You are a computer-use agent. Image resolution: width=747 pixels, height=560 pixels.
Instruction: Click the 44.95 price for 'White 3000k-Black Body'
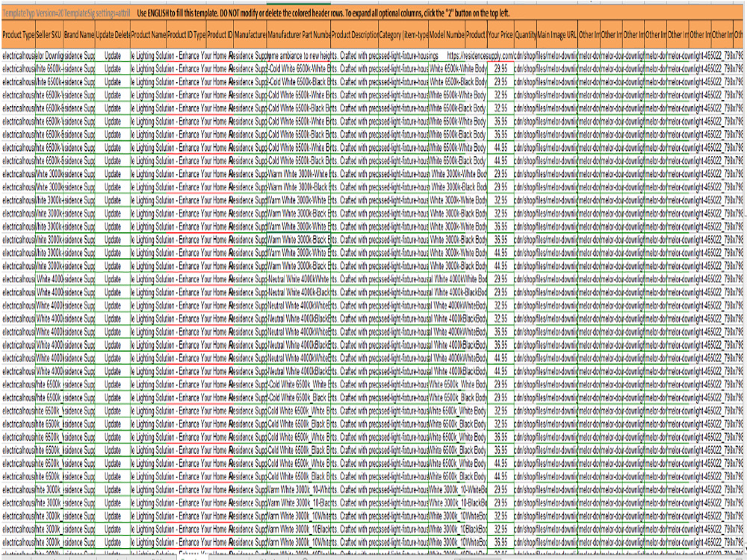click(x=500, y=267)
